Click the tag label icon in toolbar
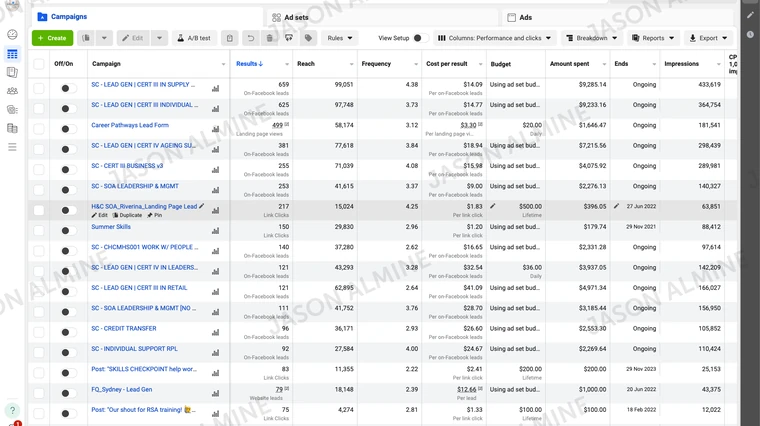 tap(308, 38)
